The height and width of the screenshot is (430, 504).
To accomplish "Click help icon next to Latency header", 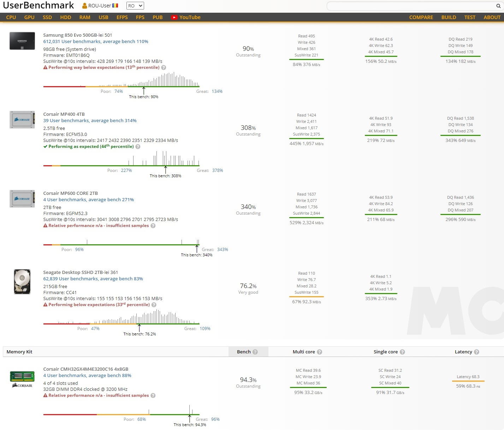I will point(476,352).
